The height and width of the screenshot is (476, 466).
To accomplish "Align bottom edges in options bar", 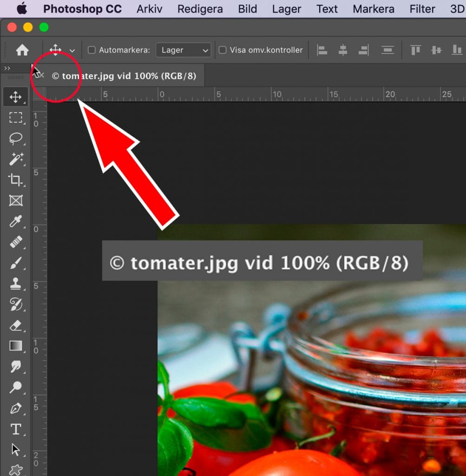I will 457,50.
